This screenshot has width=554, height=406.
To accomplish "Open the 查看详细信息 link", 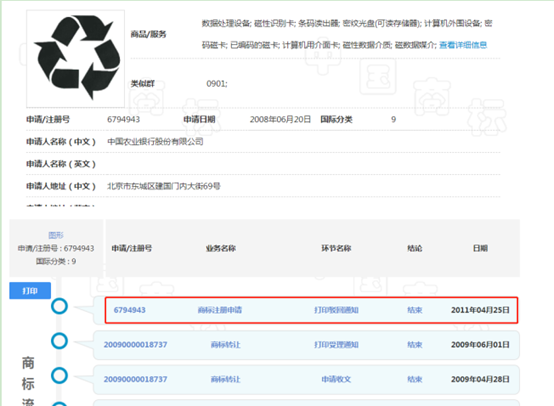I will (x=463, y=45).
